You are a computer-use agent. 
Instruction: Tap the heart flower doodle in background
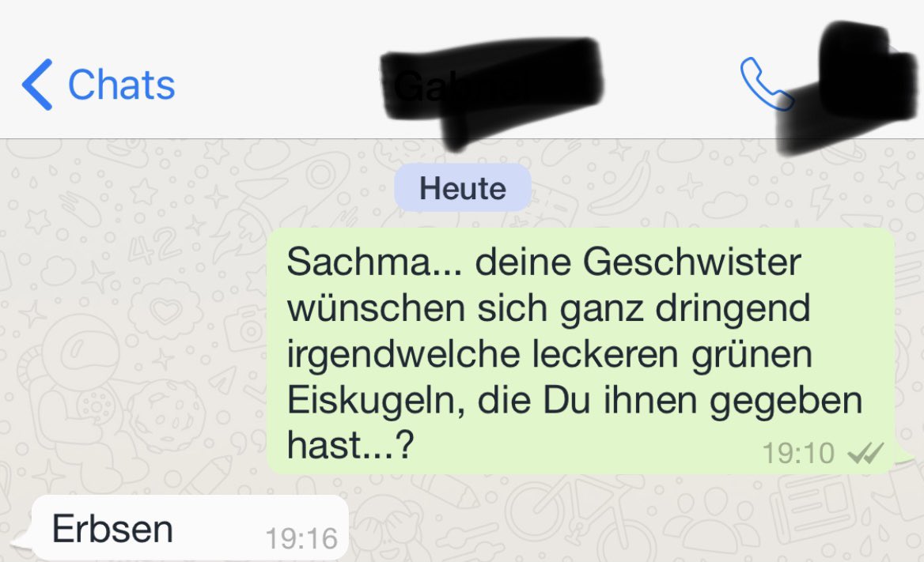[165, 309]
